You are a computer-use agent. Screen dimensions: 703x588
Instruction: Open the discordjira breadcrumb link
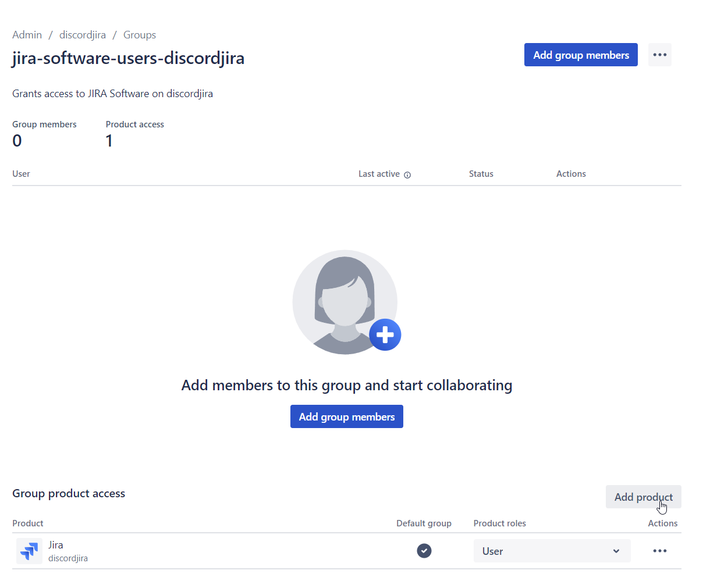click(82, 34)
